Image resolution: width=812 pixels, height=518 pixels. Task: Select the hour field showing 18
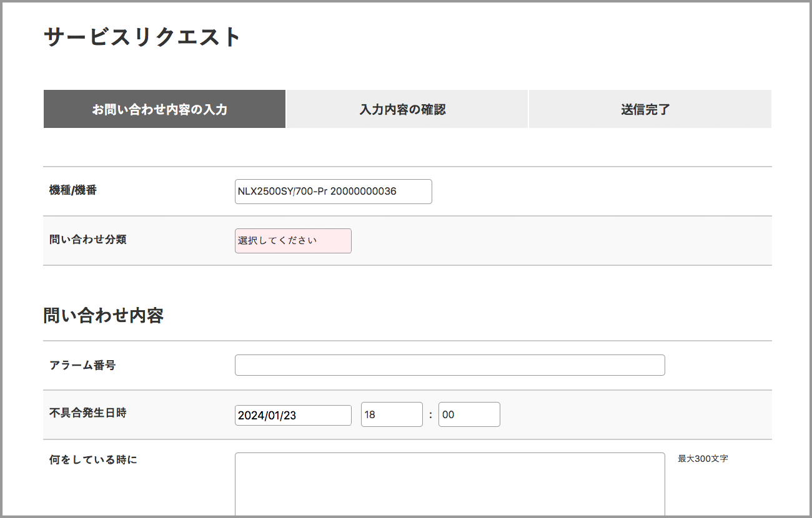[x=392, y=414]
